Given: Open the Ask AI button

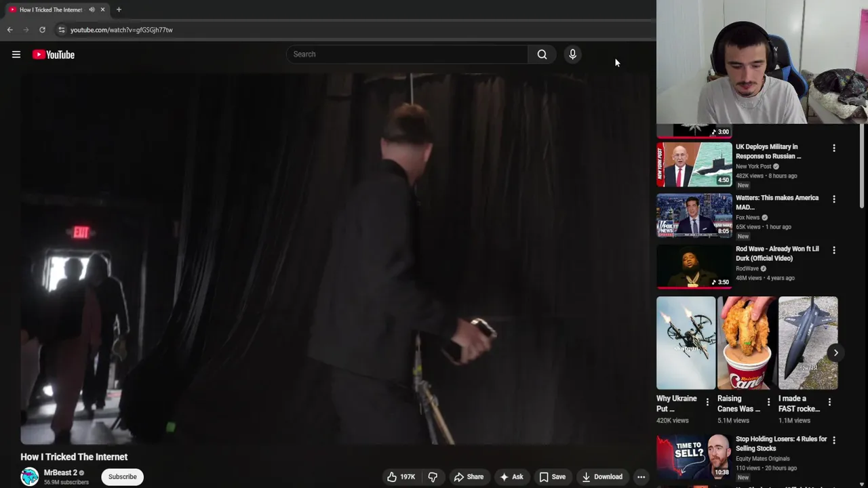Looking at the screenshot, I should (511, 476).
